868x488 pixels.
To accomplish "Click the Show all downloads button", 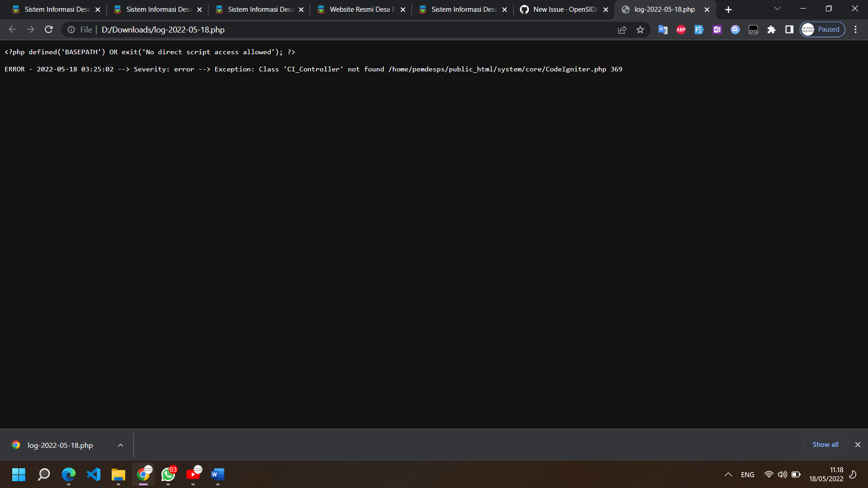I will [x=825, y=444].
